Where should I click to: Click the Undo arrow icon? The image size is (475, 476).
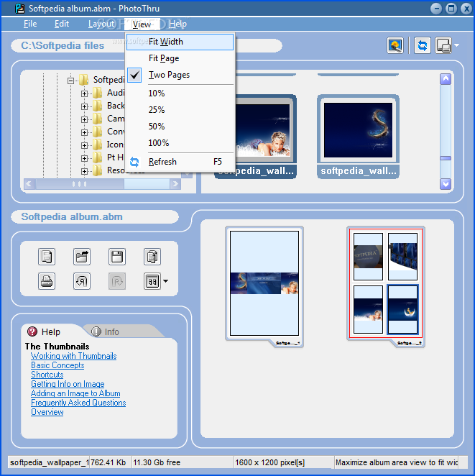coord(82,281)
